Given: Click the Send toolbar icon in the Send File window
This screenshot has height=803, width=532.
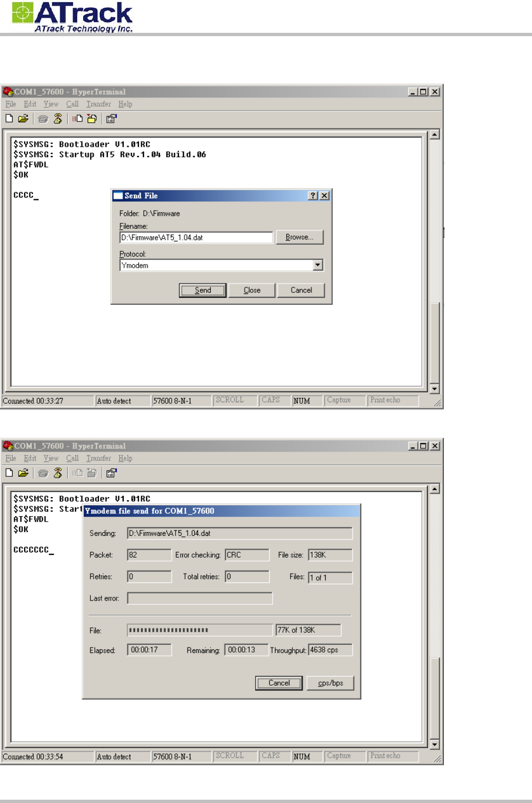Looking at the screenshot, I should pos(78,118).
